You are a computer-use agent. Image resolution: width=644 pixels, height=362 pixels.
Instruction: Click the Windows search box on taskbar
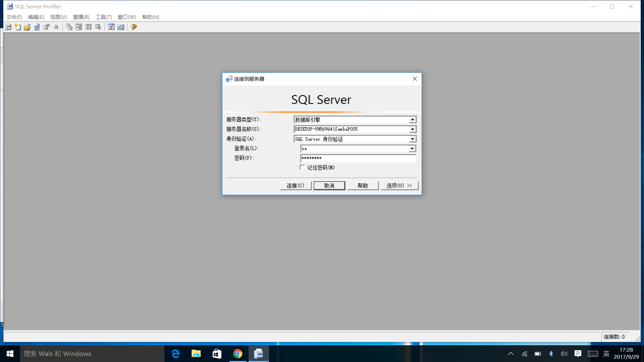point(92,354)
